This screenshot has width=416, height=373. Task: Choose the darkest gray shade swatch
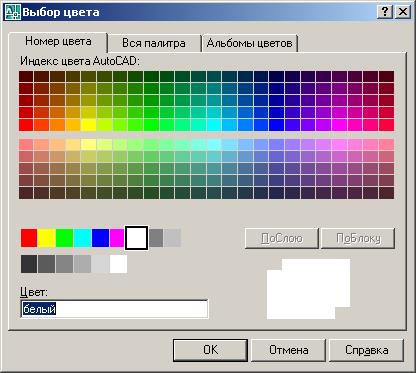(x=29, y=264)
